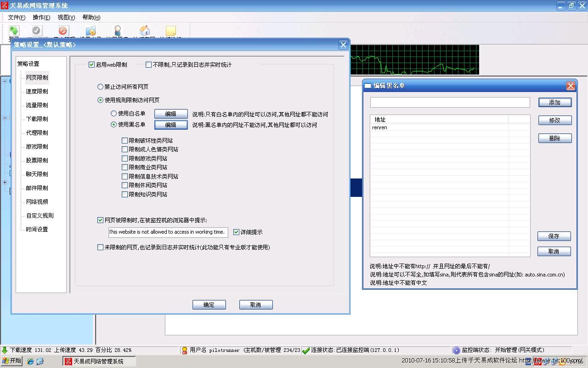Click the 添加 button in blacklist editor
This screenshot has height=368, width=588.
[x=554, y=103]
